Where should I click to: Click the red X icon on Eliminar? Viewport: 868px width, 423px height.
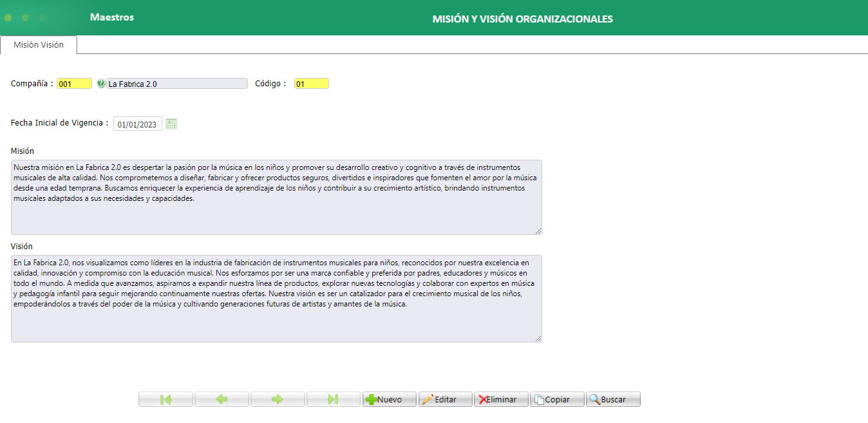point(482,399)
